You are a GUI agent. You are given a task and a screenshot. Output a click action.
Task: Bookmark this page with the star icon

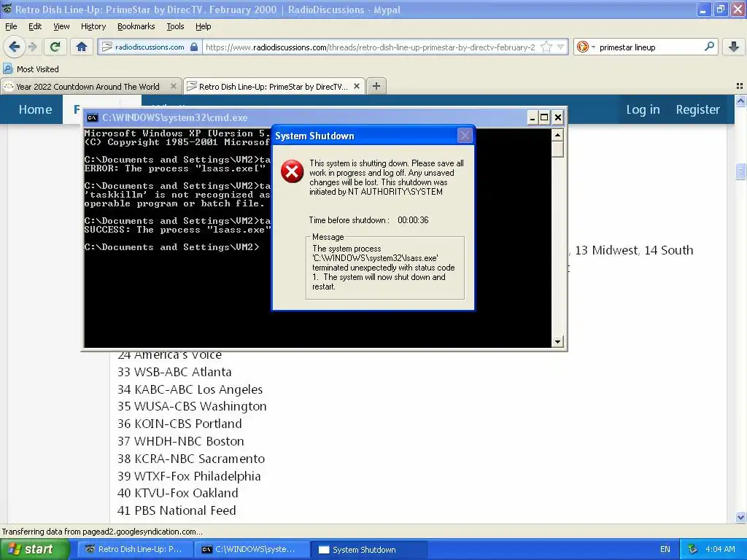(x=546, y=47)
